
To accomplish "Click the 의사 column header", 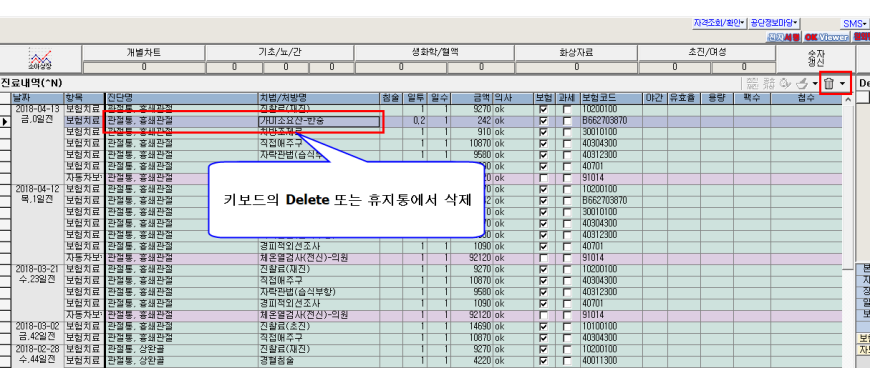I will coord(513,98).
